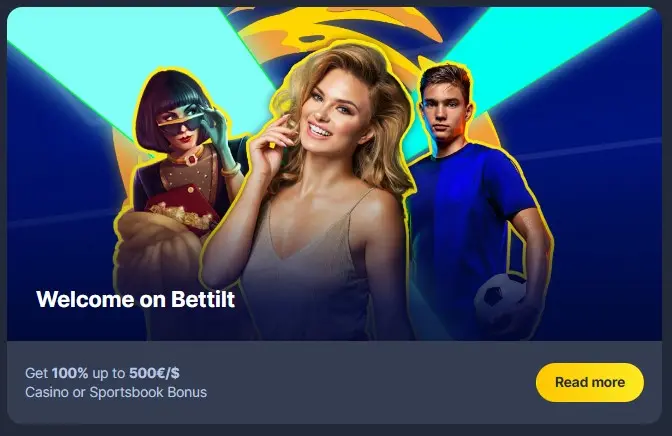Select the Casino or Sportsbook Bonus text
This screenshot has height=436, width=672.
pos(116,392)
